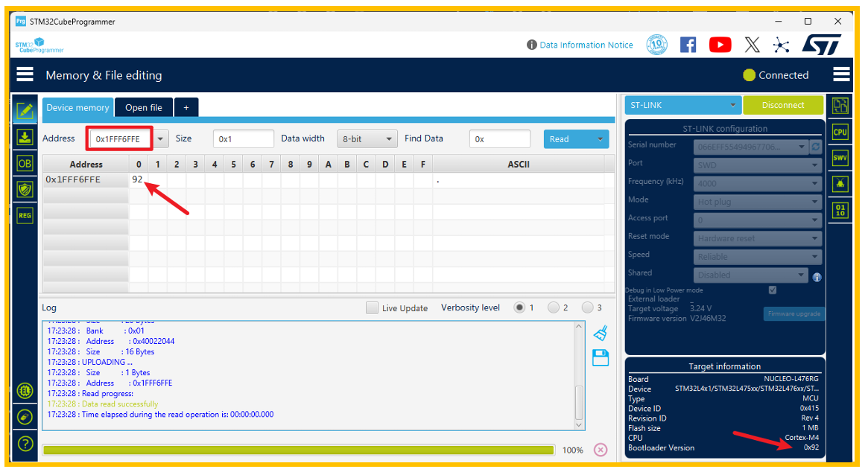The image size is (868, 472).
Task: Open the YouTube icon
Action: coord(720,45)
